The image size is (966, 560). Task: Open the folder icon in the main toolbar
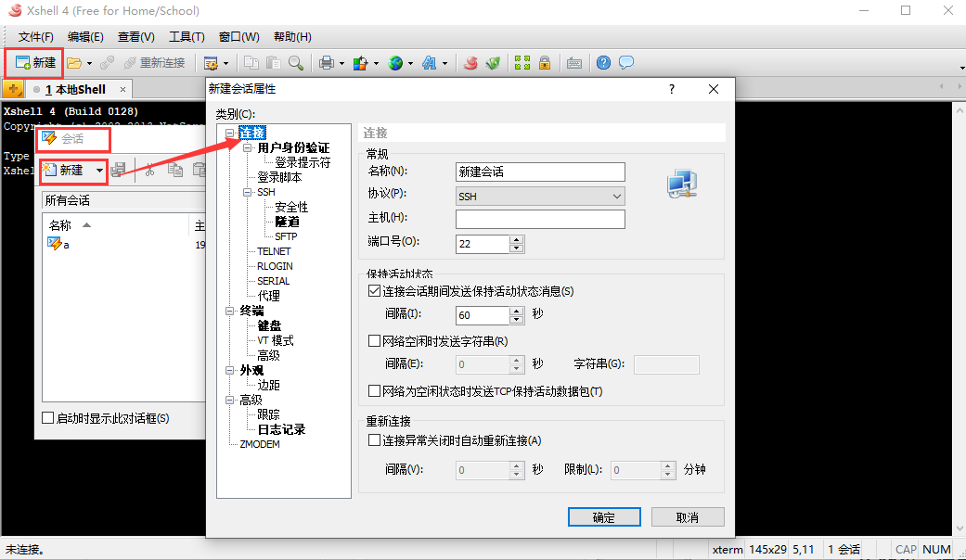(74, 63)
